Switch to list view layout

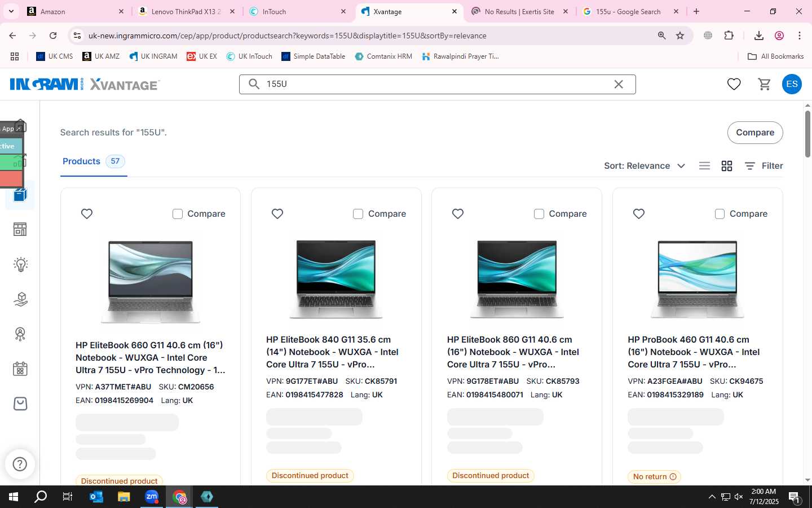(704, 166)
